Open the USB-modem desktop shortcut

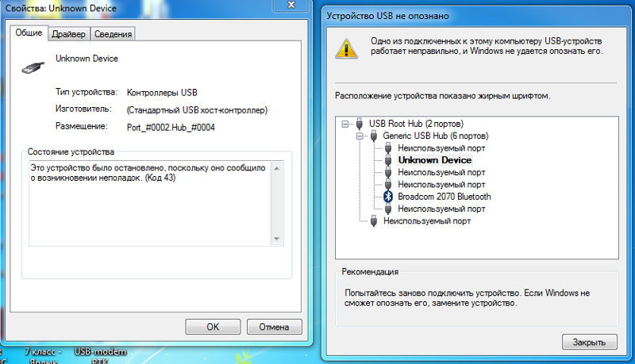[x=100, y=356]
